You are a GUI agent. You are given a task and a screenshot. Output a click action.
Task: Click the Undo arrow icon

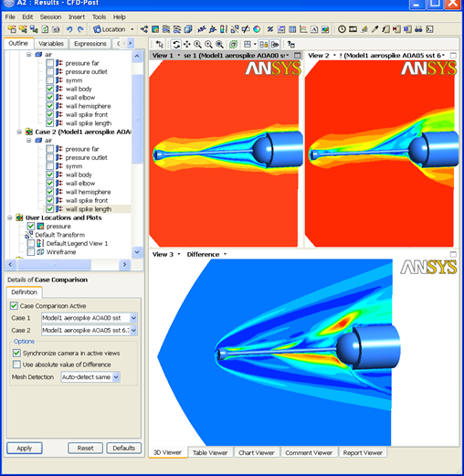69,29
